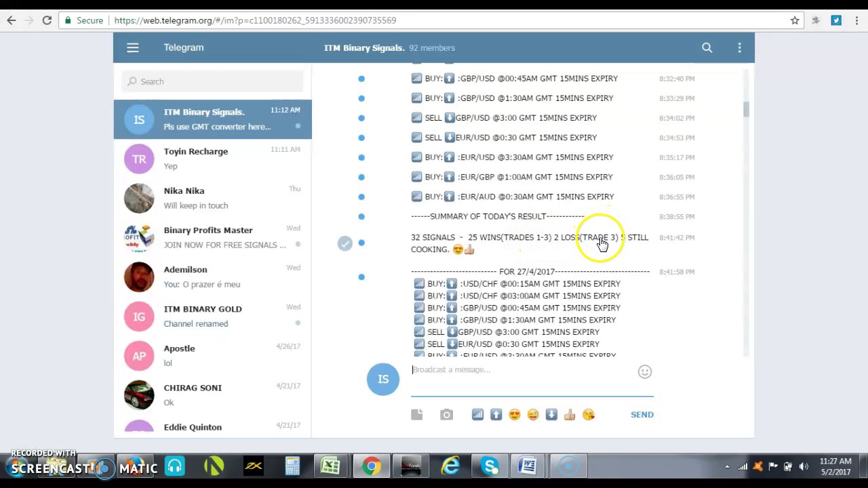Click the Secure padlock indicator
The width and height of the screenshot is (868, 488).
click(84, 20)
